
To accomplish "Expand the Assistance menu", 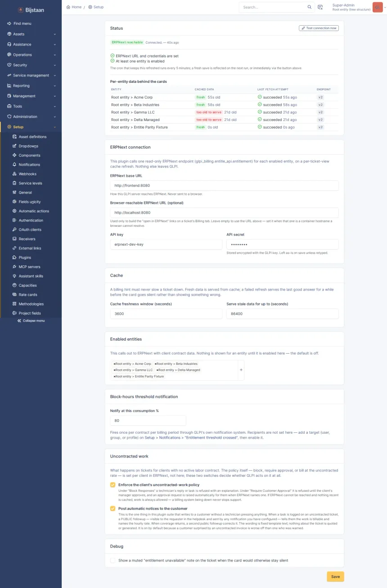I will tap(31, 44).
